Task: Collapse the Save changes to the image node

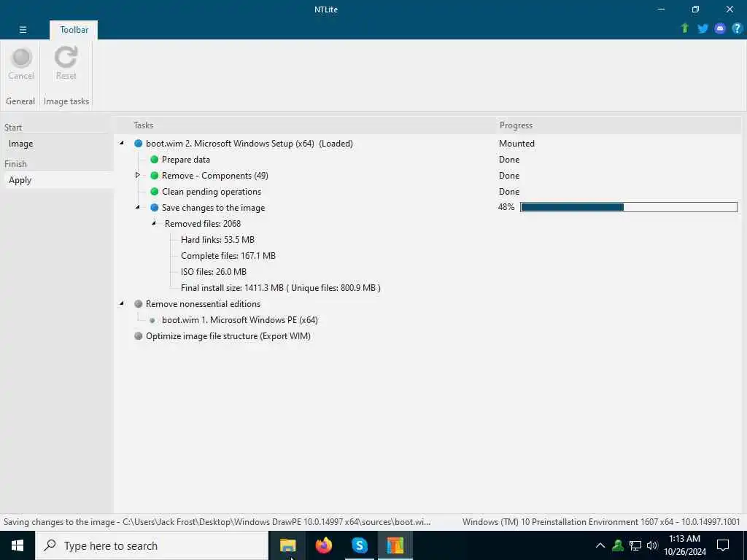Action: click(x=138, y=206)
